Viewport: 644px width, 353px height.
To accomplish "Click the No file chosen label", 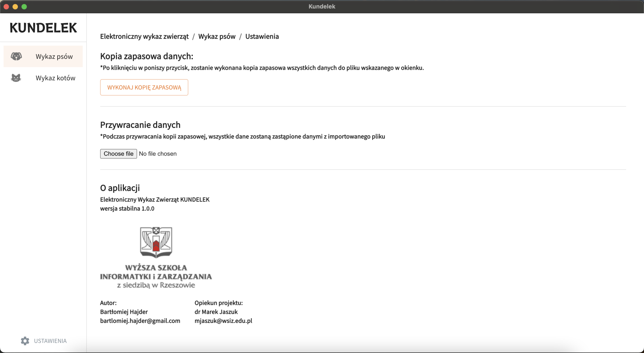I will 158,154.
